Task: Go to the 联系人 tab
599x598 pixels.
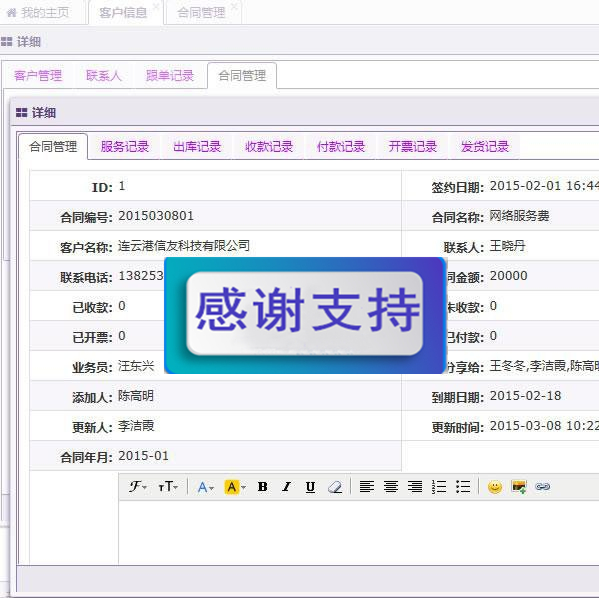Action: click(x=104, y=75)
